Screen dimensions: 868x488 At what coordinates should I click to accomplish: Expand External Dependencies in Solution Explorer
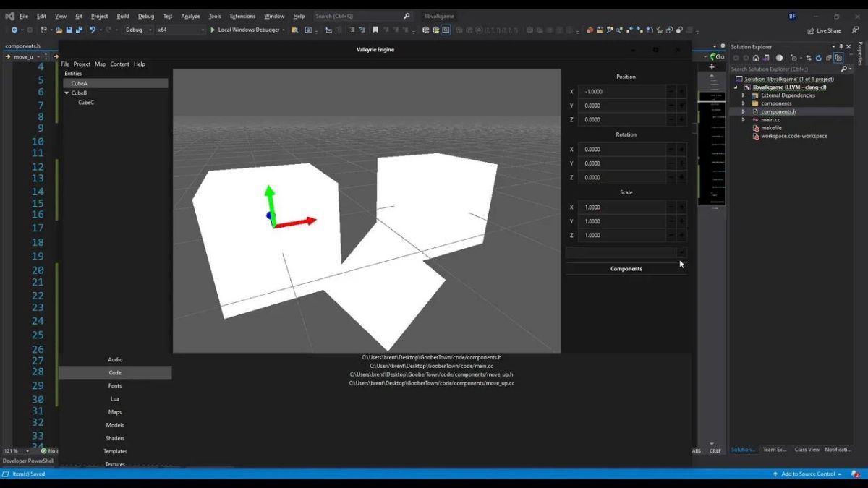[743, 95]
